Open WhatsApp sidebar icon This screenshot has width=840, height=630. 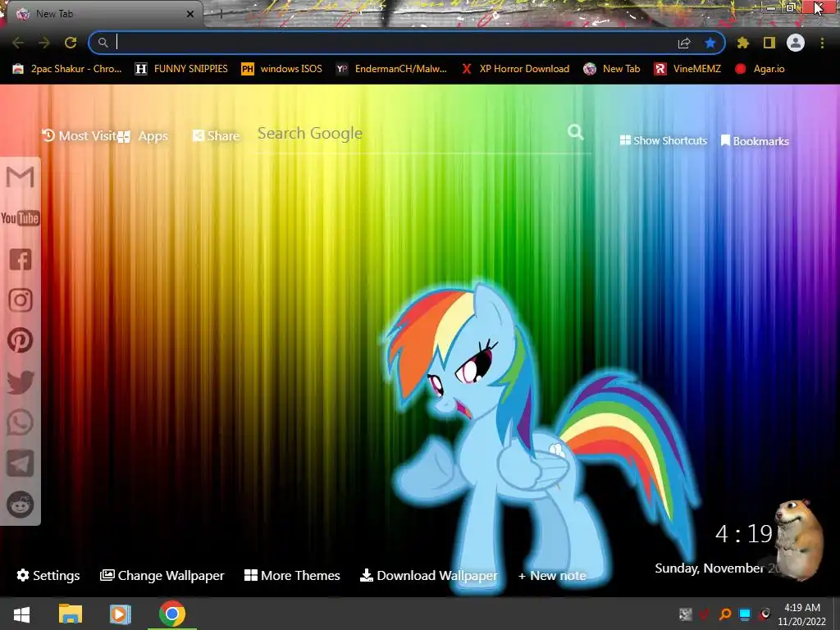pos(21,422)
